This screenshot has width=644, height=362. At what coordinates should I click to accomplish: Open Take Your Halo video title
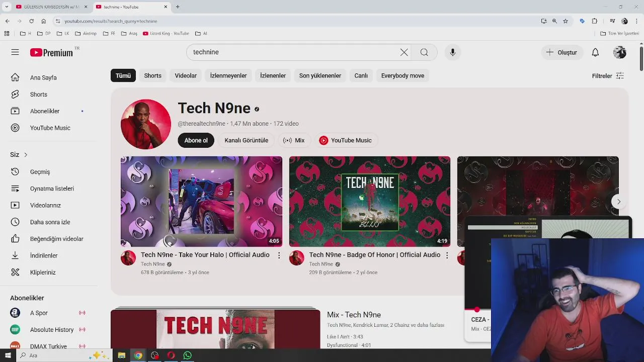[205, 255]
